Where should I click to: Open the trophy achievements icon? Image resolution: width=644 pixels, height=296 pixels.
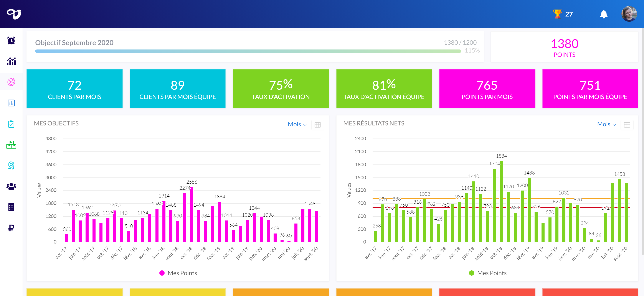pyautogui.click(x=557, y=14)
